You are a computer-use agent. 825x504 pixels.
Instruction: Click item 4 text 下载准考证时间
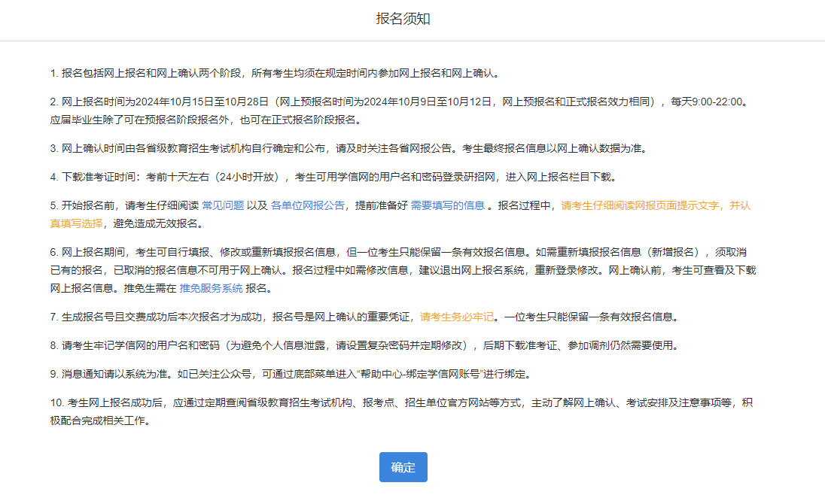pyautogui.click(x=99, y=177)
